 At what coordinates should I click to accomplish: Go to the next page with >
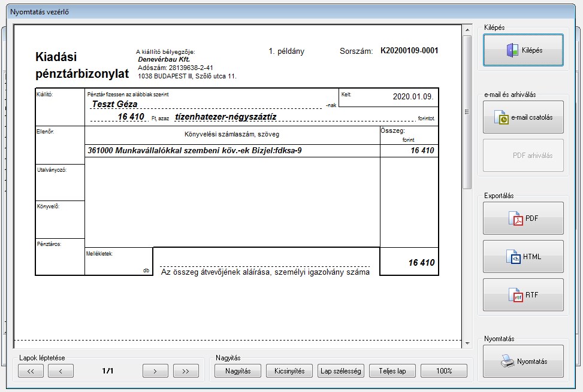pyautogui.click(x=155, y=371)
